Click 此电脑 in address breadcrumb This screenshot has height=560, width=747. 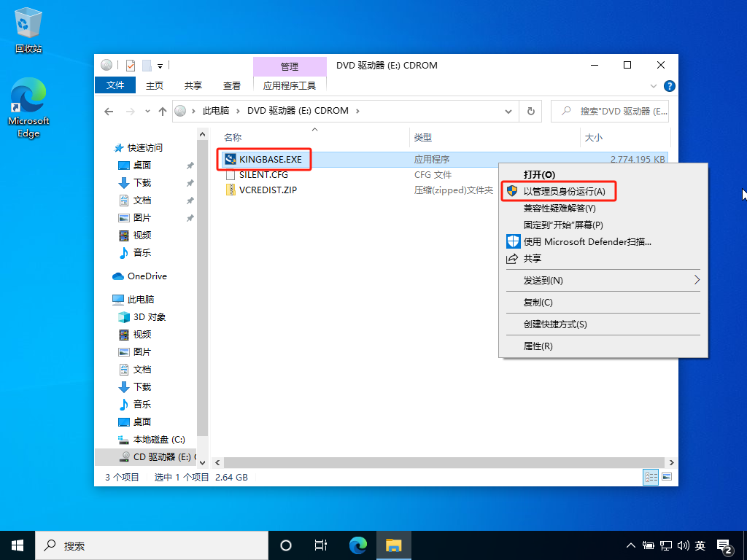pos(215,111)
